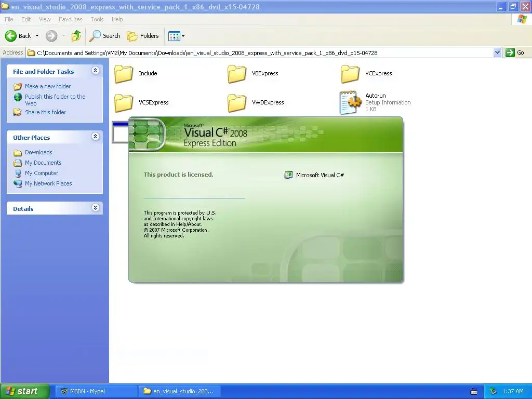532x399 pixels.
Task: Switch to the MSDN - Mypal taskbar window
Action: click(96, 391)
